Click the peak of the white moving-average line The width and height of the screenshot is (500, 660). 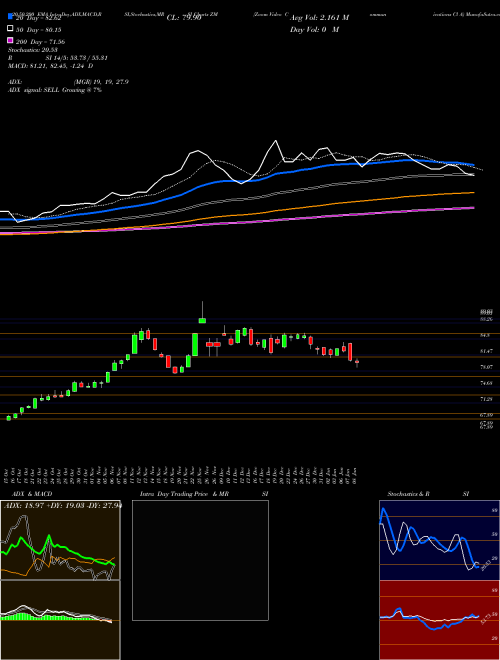(276, 141)
